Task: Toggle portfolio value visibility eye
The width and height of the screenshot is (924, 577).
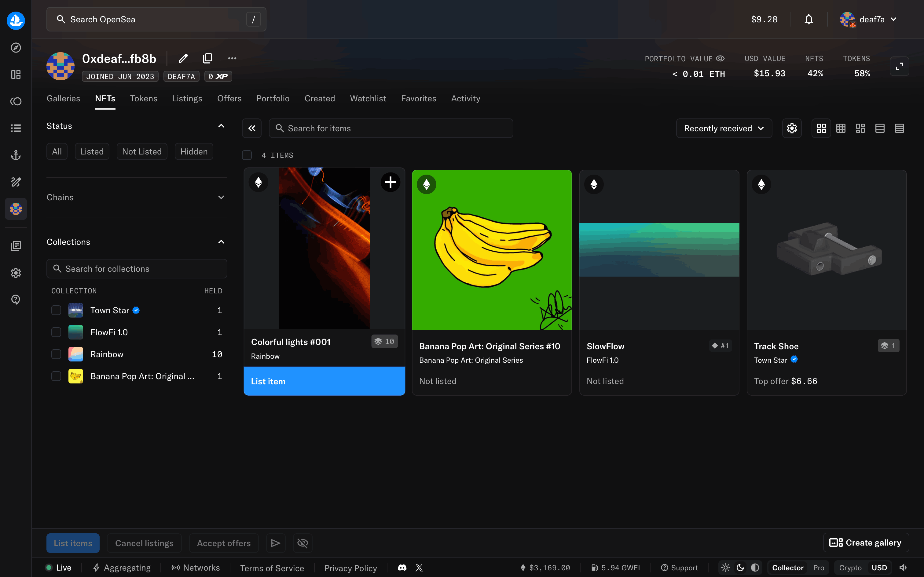Action: tap(720, 58)
